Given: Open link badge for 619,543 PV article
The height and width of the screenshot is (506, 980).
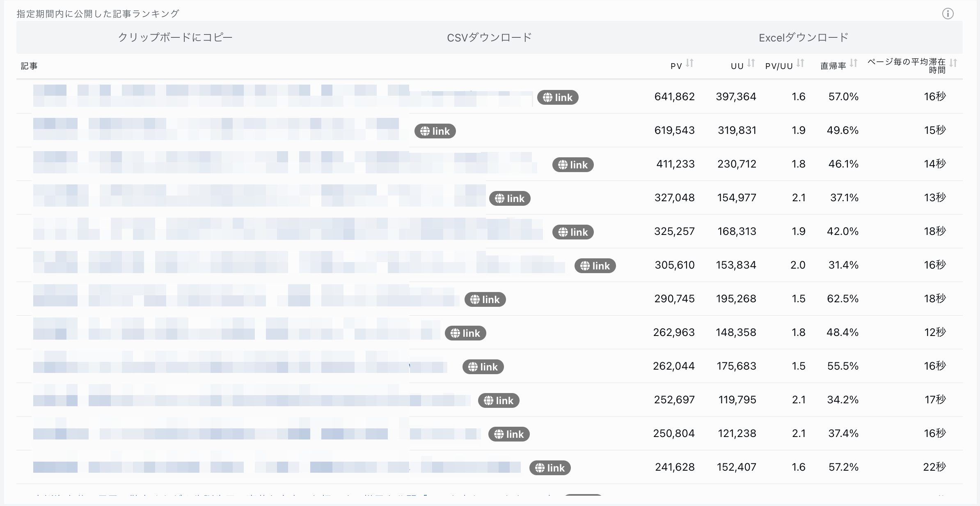Looking at the screenshot, I should pyautogui.click(x=435, y=131).
